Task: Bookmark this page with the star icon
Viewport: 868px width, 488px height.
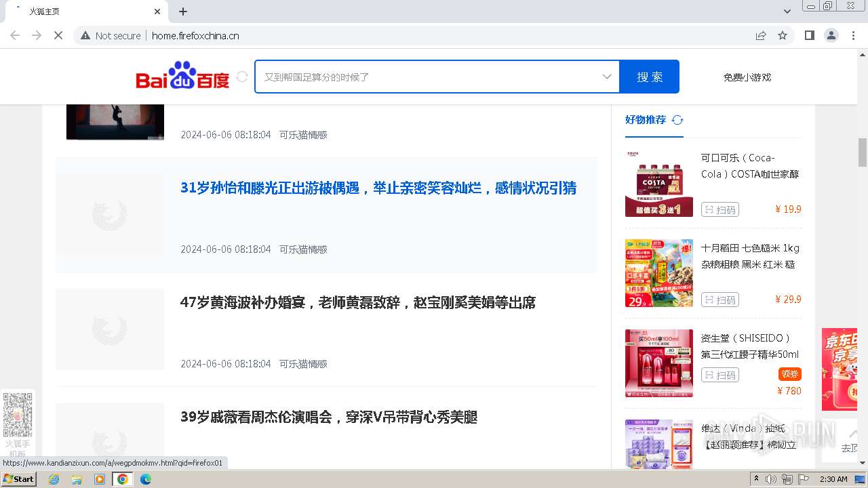Action: 783,35
